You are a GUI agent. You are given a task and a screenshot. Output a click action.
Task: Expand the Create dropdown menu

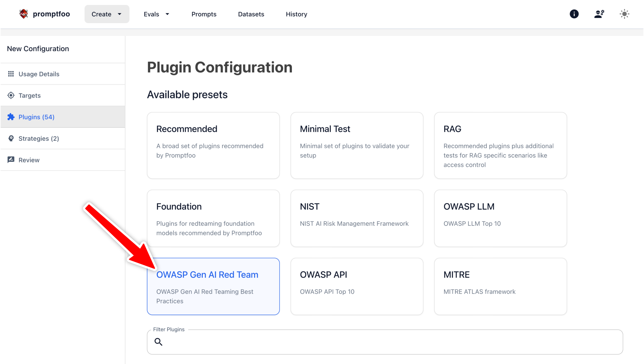click(x=107, y=14)
